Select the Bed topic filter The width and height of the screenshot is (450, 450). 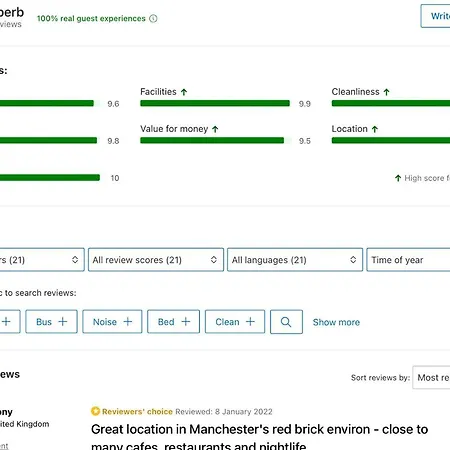tap(173, 322)
